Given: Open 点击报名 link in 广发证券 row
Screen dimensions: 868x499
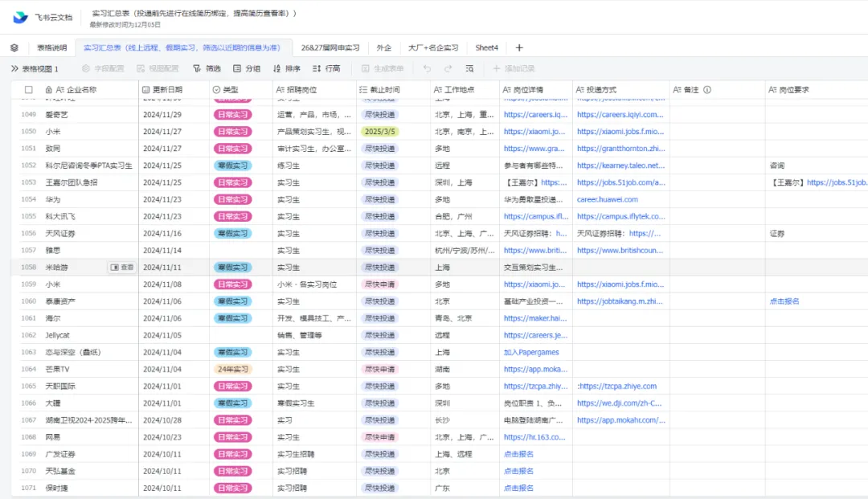Looking at the screenshot, I should pyautogui.click(x=518, y=454).
